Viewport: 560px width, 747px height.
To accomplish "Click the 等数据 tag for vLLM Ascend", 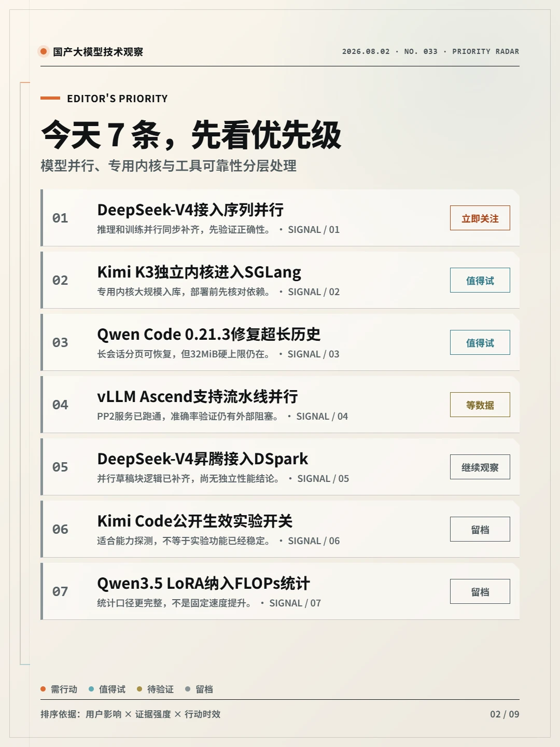I will 480,405.
